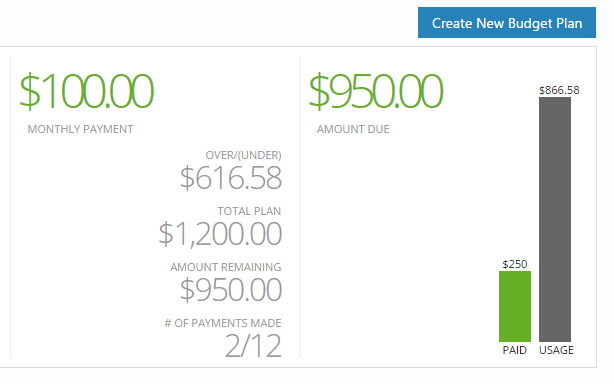614x384 pixels.
Task: Click the Create New Budget Plan button
Action: [507, 23]
